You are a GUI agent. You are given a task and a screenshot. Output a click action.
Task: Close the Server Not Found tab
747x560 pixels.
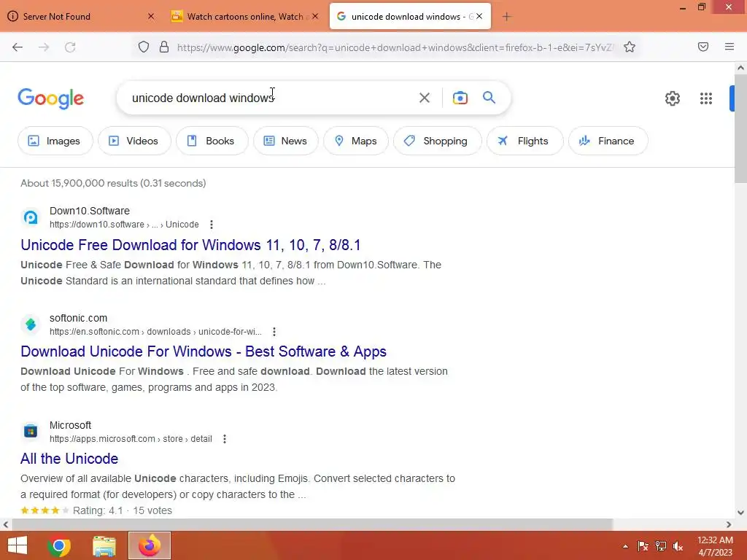click(x=151, y=16)
